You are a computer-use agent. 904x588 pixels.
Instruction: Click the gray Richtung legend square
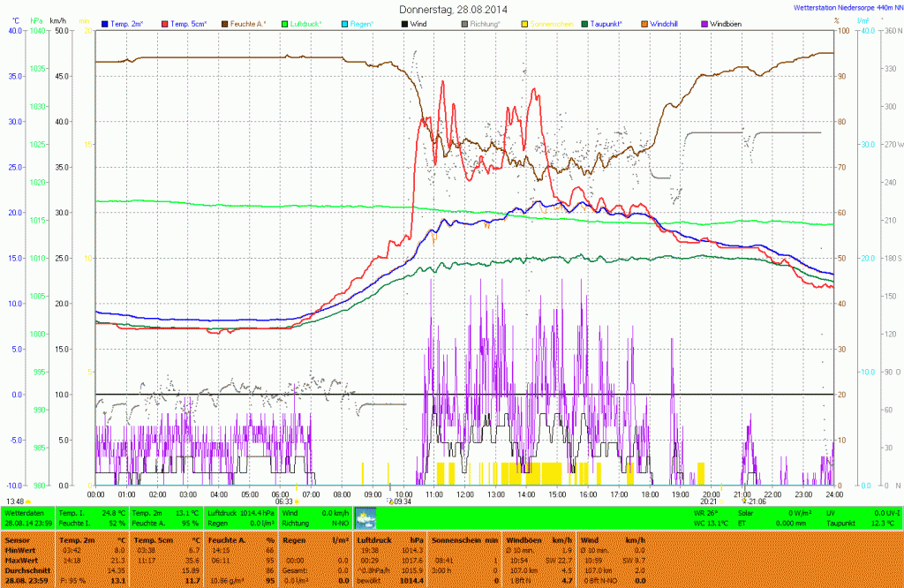click(x=464, y=23)
